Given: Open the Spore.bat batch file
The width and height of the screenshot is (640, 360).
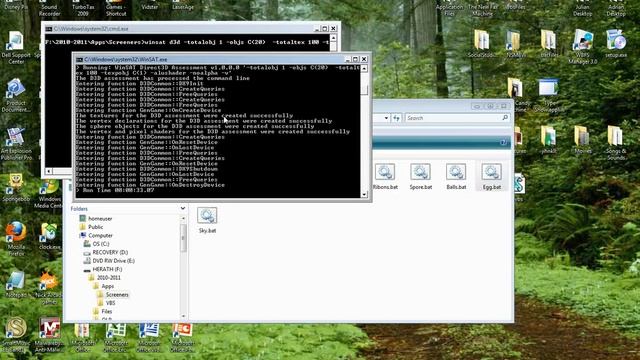Looking at the screenshot, I should pyautogui.click(x=420, y=176).
